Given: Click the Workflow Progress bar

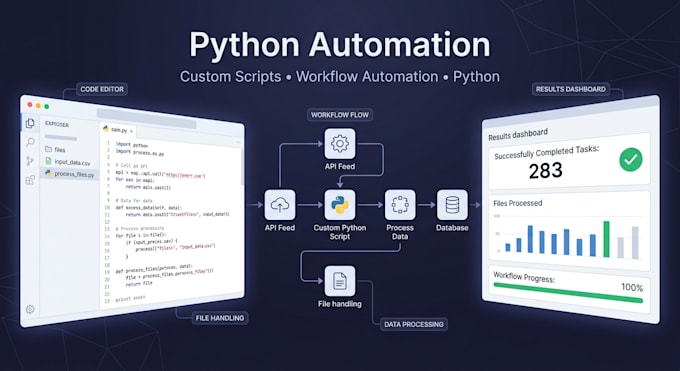Looking at the screenshot, I should 568,292.
